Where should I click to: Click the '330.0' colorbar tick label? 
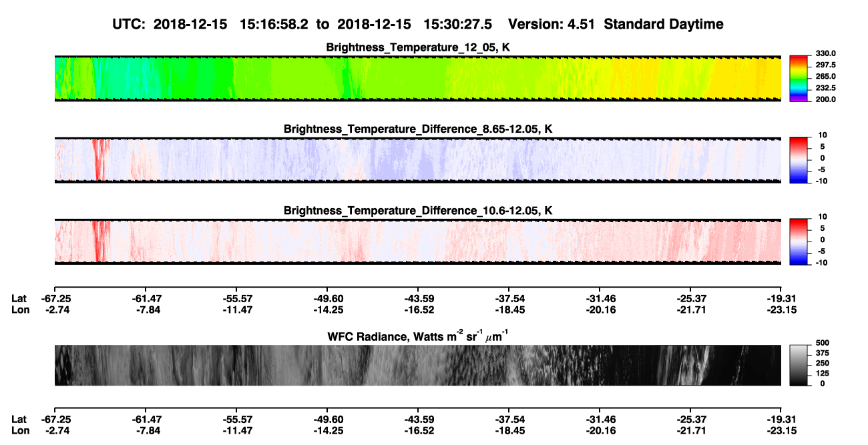point(826,53)
